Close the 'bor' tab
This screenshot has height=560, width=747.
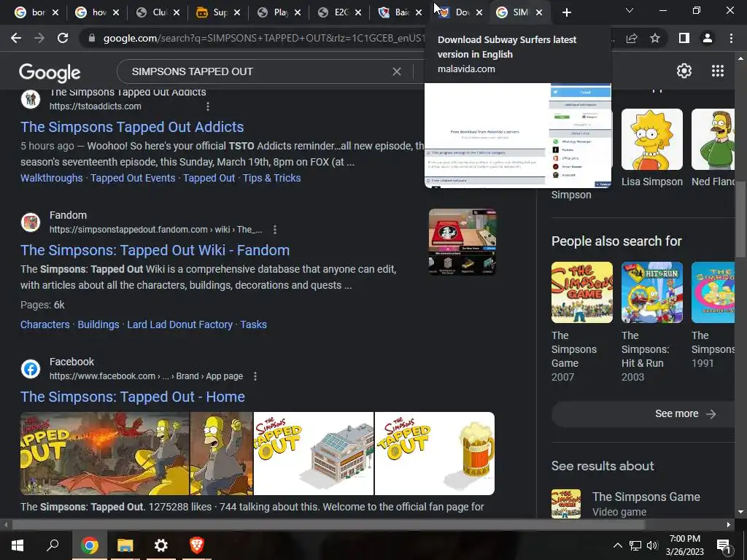tap(55, 12)
